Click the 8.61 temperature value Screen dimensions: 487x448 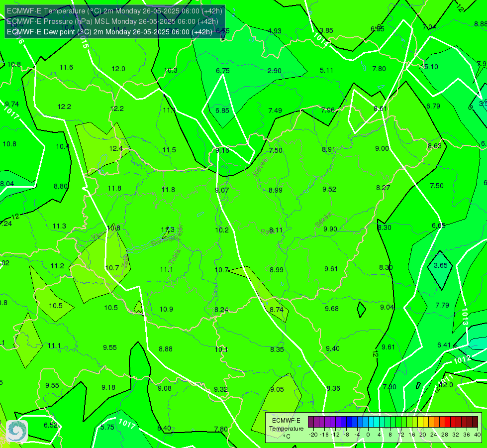(x=381, y=109)
